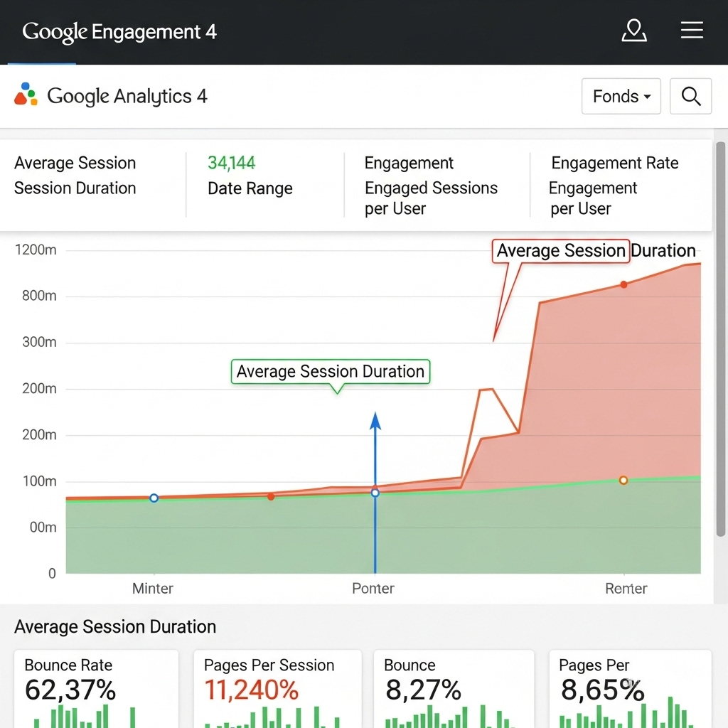Open the hamburger menu in the header
The width and height of the screenshot is (728, 728).
pyautogui.click(x=692, y=30)
